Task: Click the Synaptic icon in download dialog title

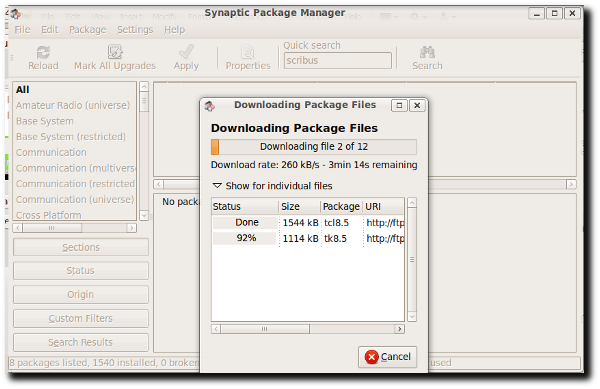Action: (210, 106)
